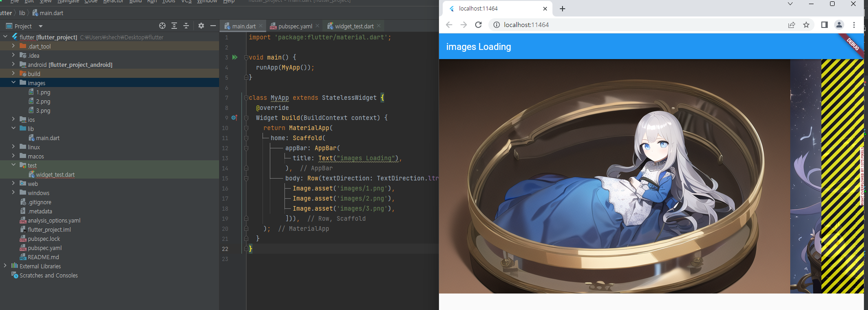This screenshot has height=310, width=868.
Task: Run main() via the green gutter arrow
Action: (235, 57)
